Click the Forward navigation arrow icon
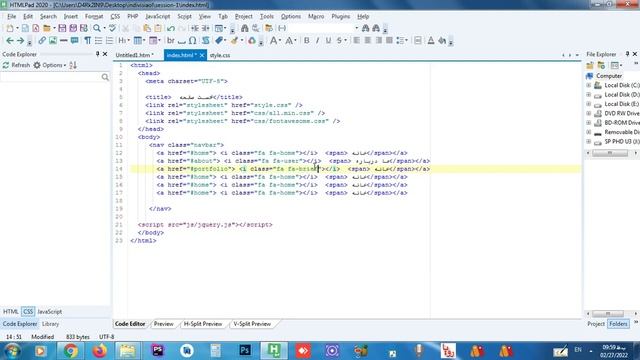 tap(20, 40)
